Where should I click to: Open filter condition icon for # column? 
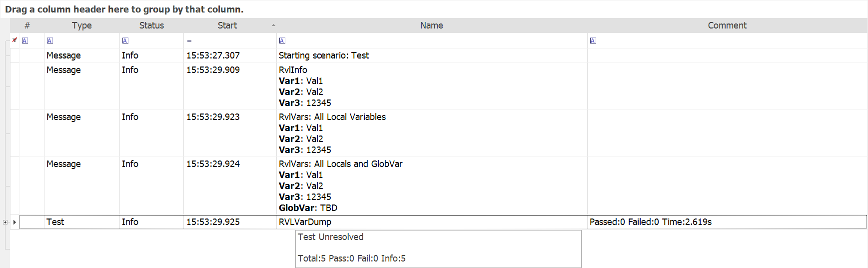[25, 40]
